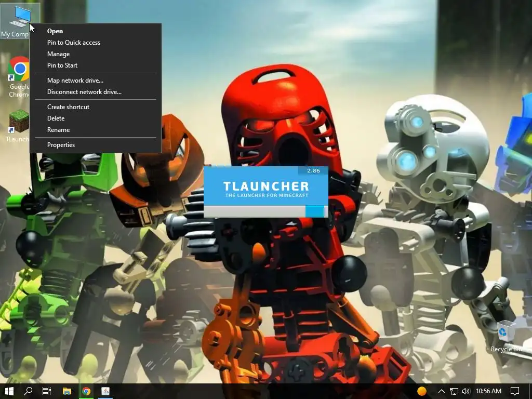This screenshot has height=399, width=532.
Task: Open taskbar search magnifier
Action: click(29, 391)
